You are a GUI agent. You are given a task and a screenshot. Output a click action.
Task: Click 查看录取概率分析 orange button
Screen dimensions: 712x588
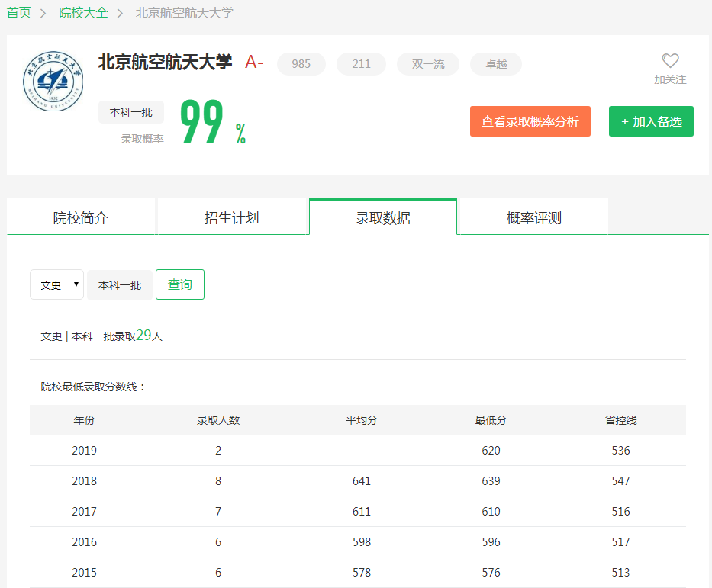tap(530, 121)
